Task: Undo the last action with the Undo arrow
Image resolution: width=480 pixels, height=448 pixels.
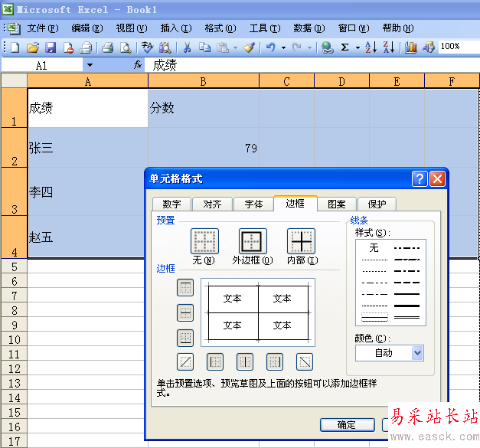Action: click(270, 47)
